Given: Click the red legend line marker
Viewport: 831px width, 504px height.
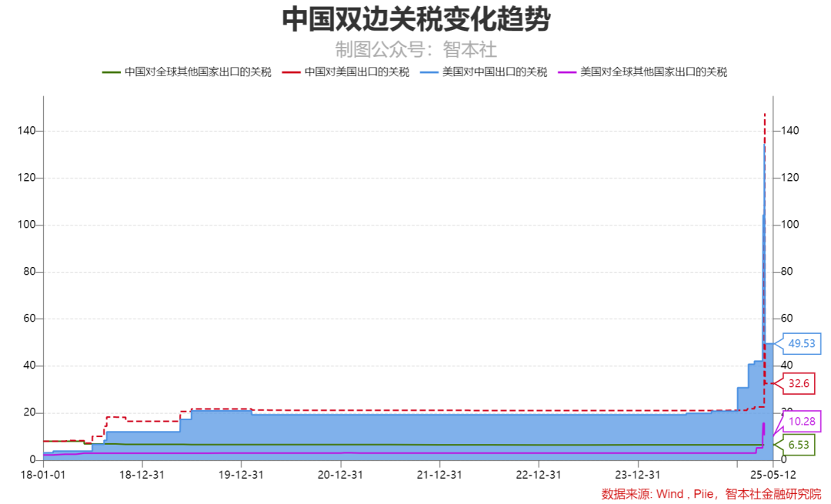Looking at the screenshot, I should pyautogui.click(x=292, y=72).
